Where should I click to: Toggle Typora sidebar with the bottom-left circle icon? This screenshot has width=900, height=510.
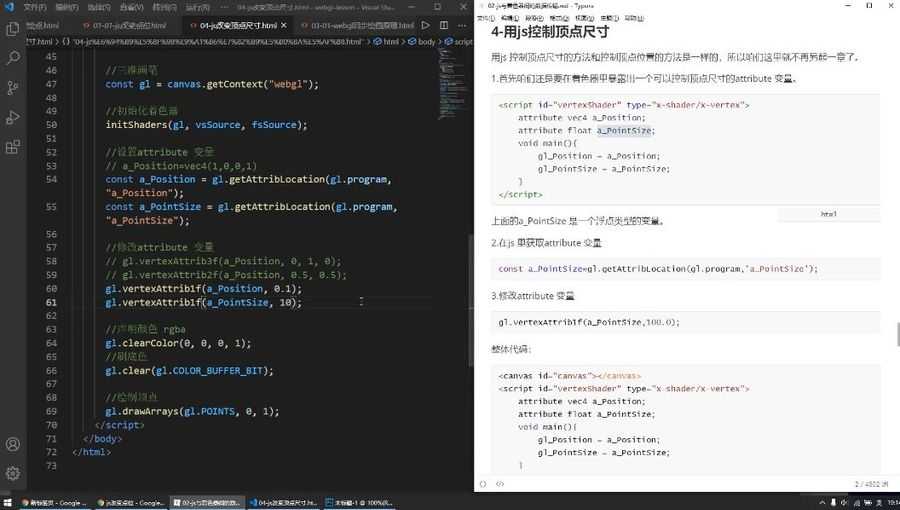point(483,484)
